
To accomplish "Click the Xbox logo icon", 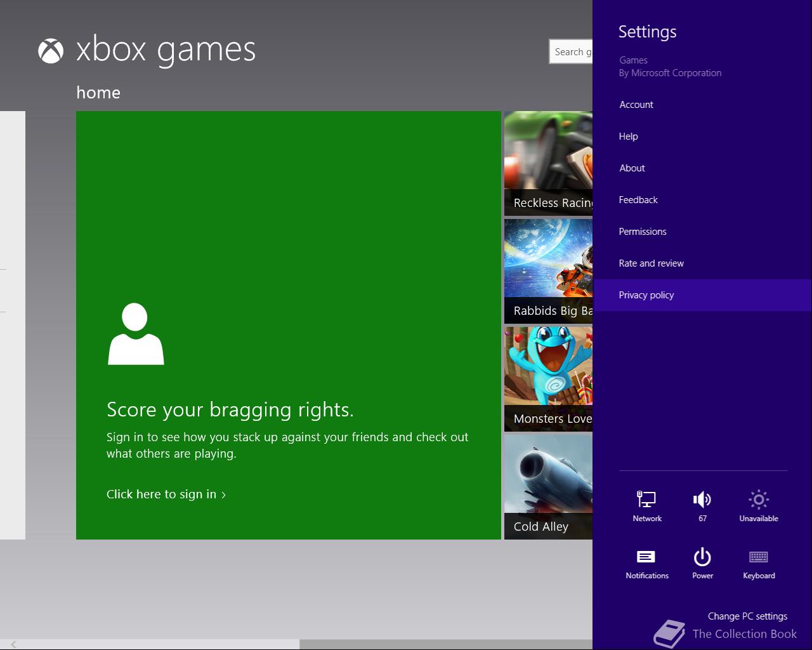I will [x=51, y=51].
